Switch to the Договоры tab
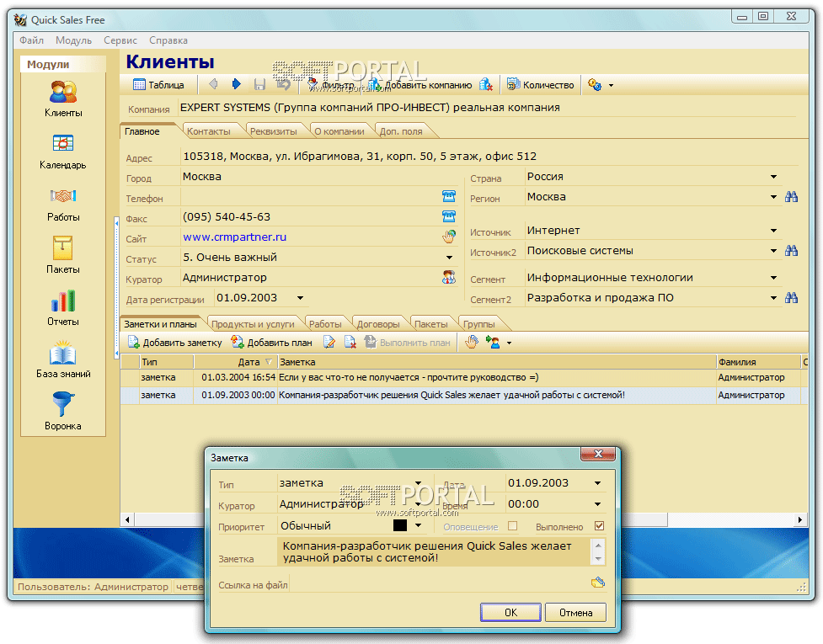 [378, 324]
